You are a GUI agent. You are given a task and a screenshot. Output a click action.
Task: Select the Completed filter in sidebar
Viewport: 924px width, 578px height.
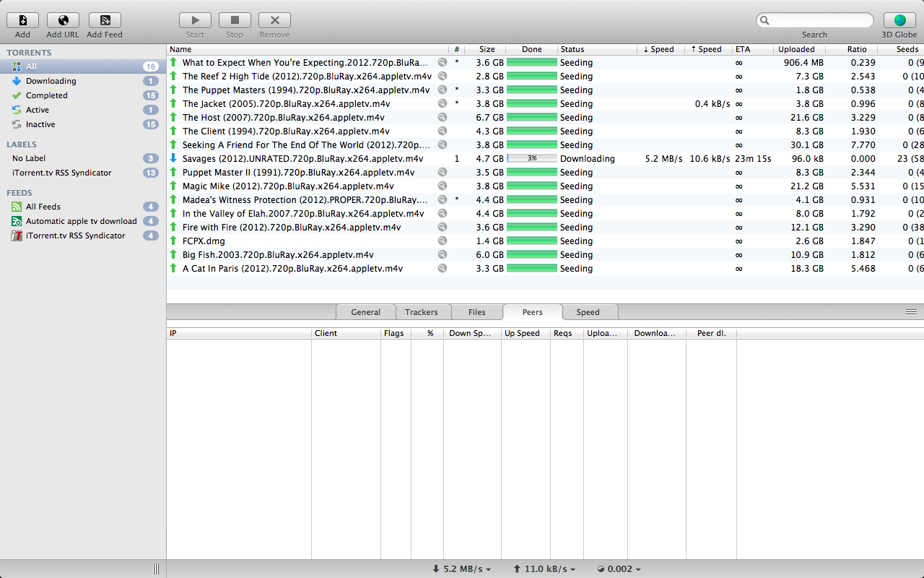click(x=46, y=95)
